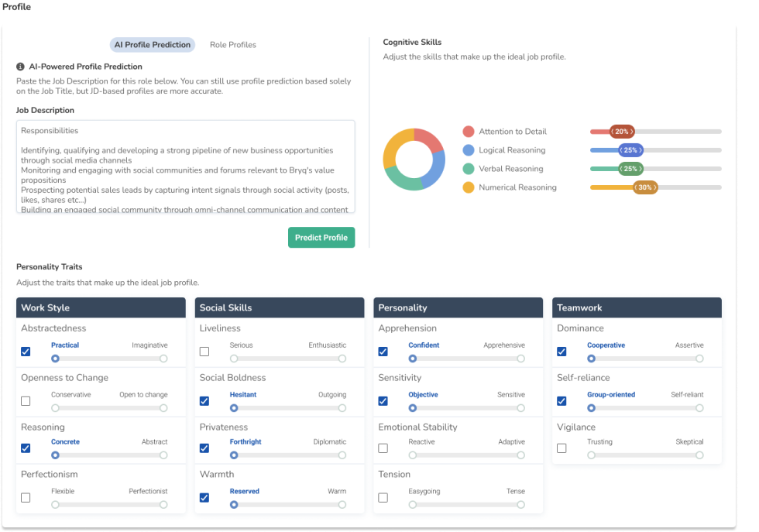
Task: Enable the Openness to Change checkbox
Action: point(26,401)
